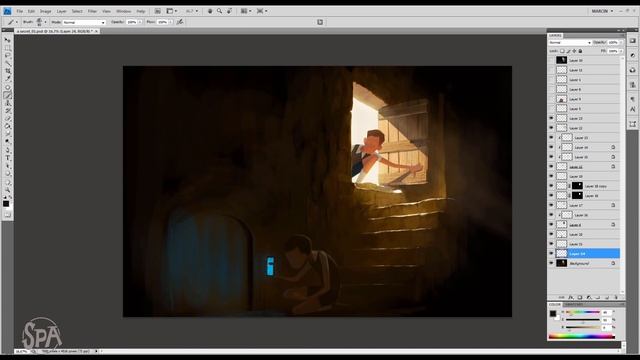Select the Zoom tool in toolbox
Screen dimensions: 640x360
coord(7,190)
